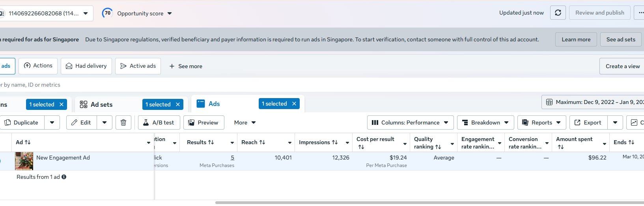644x206 pixels.
Task: Click the Learn more button
Action: pos(576,39)
